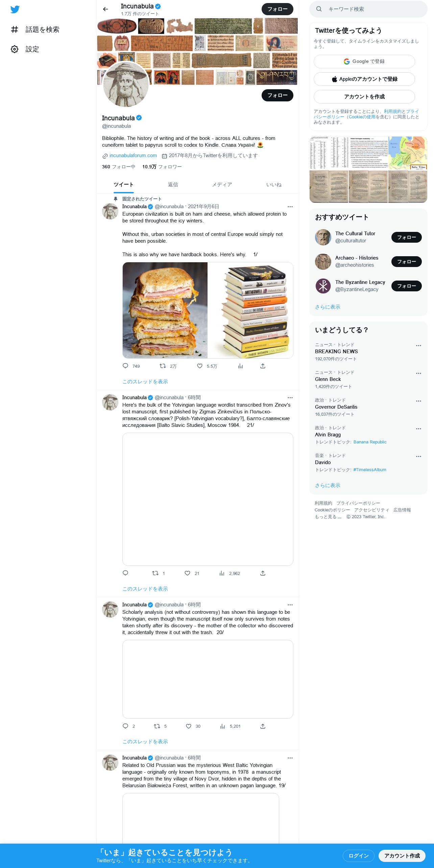The width and height of the screenshot is (434, 868).
Task: Click the Twitter bird logo
Action: point(15,9)
